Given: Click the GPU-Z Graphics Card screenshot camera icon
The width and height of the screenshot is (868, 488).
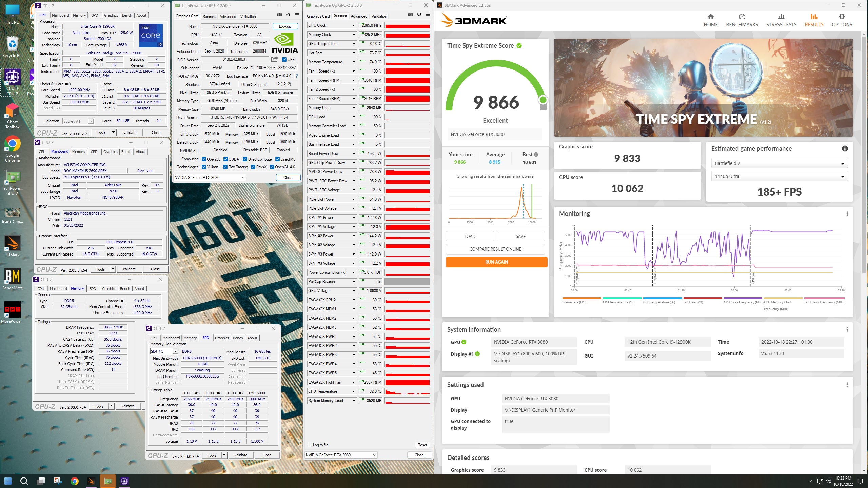Looking at the screenshot, I should 279,15.
